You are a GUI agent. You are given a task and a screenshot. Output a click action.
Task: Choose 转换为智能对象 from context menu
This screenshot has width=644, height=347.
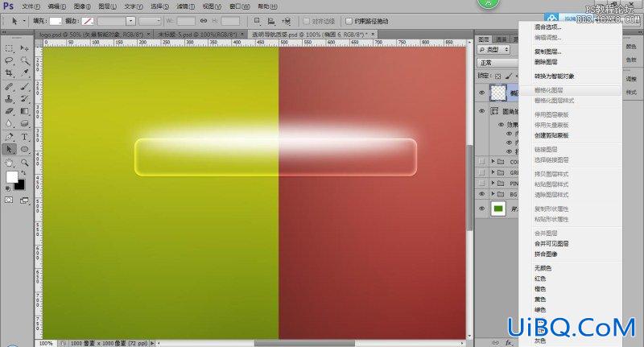coord(554,76)
